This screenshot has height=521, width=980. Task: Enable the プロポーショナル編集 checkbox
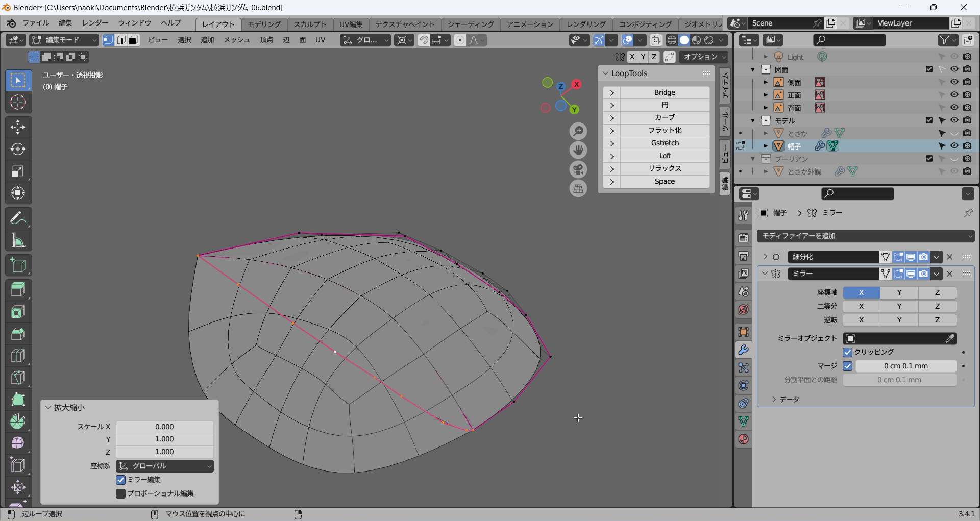121,493
